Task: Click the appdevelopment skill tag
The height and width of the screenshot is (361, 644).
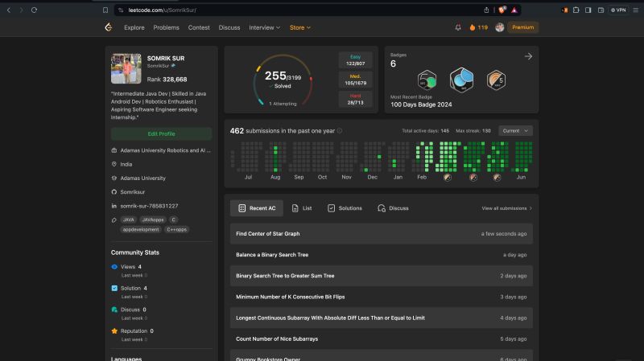Action: [x=141, y=230]
